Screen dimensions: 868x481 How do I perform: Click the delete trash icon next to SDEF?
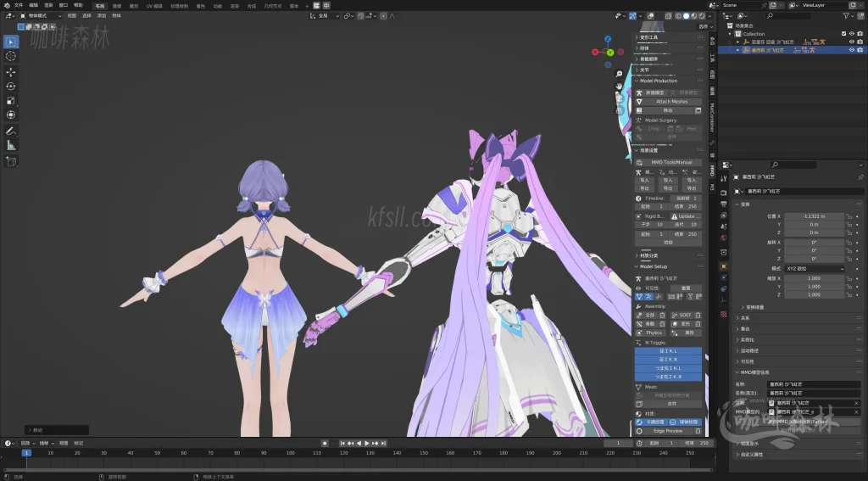click(x=698, y=316)
